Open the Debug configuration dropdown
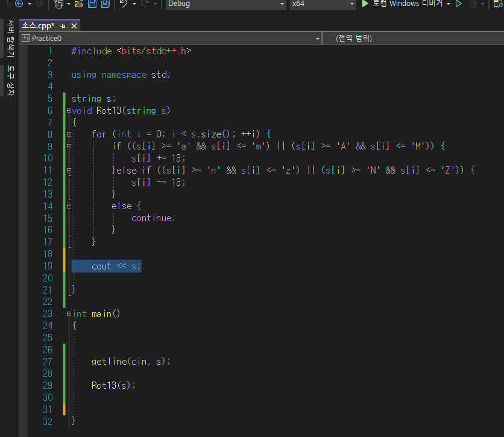This screenshot has height=437, width=504. pyautogui.click(x=225, y=4)
